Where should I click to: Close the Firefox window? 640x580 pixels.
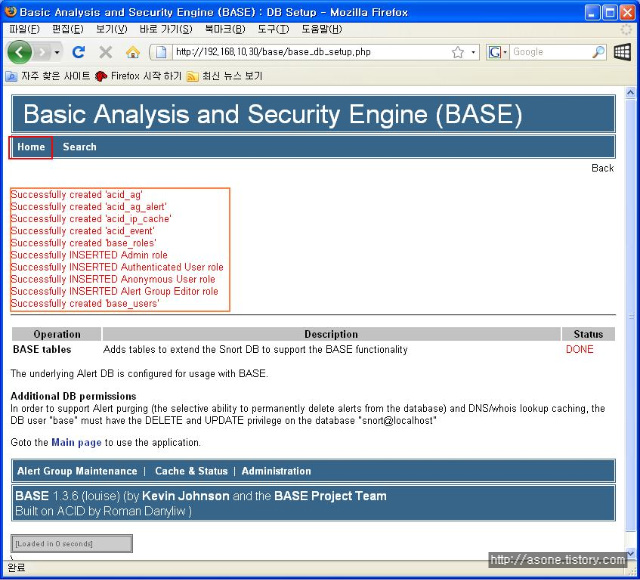[x=627, y=12]
